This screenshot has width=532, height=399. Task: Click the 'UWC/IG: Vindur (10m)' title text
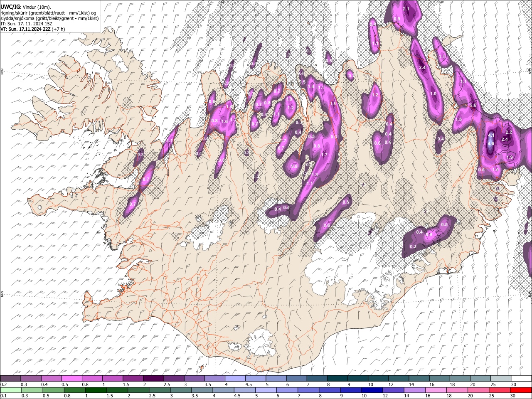tap(26, 7)
